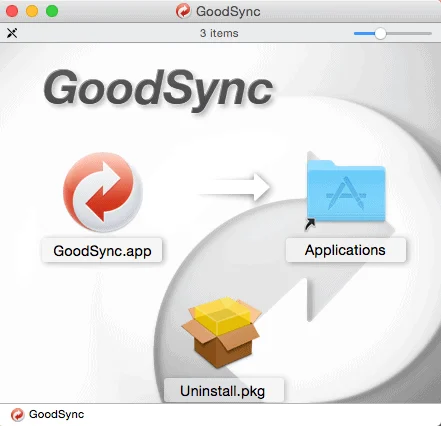Select the Applications name label
Image resolution: width=441 pixels, height=426 pixels.
[346, 250]
